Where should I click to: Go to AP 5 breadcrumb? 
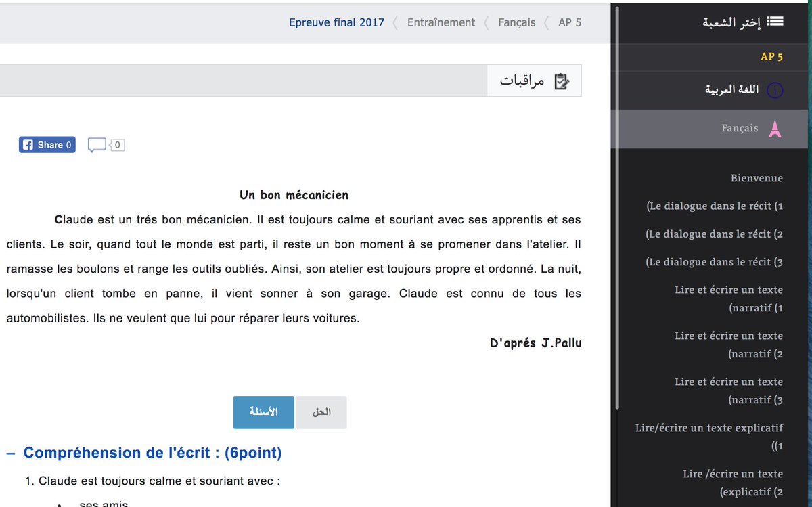570,22
